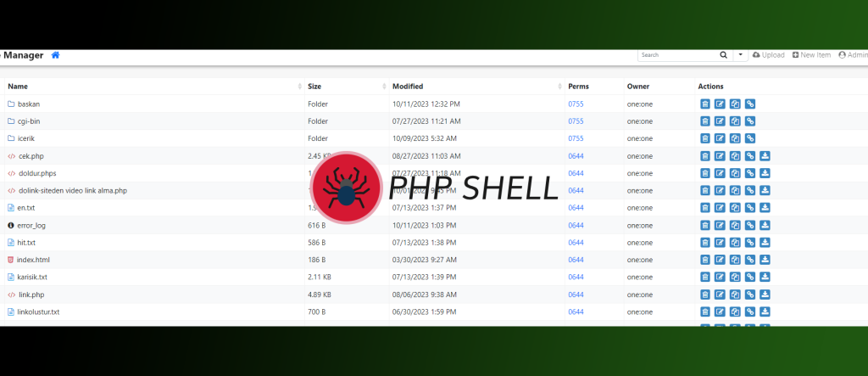Open the Admin account dropdown
Viewport: 868px width, 376px height.
853,55
